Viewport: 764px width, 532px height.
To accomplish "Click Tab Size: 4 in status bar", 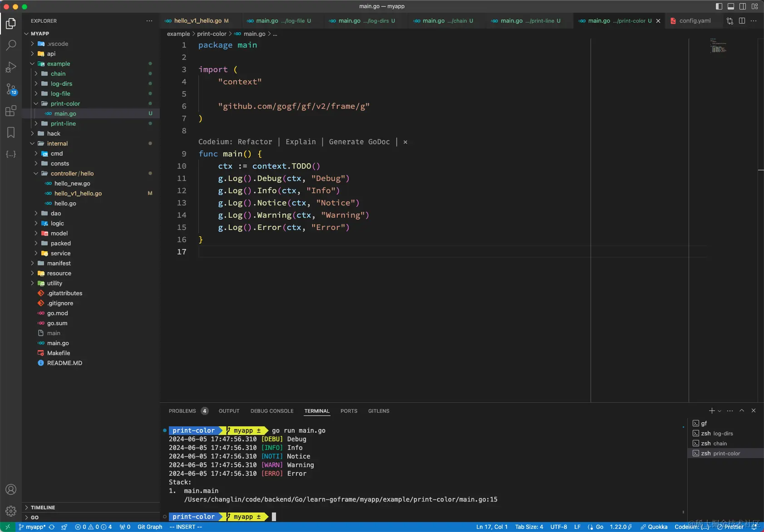I will coord(529,527).
